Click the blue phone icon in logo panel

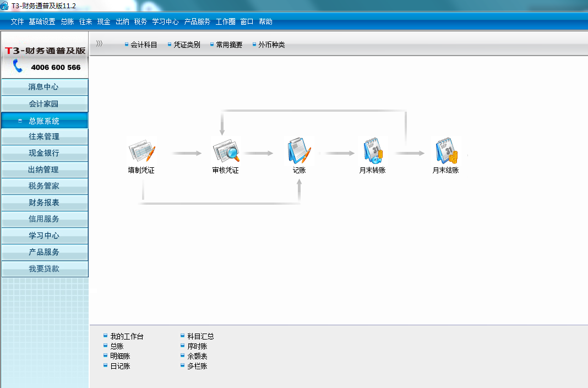pos(18,65)
